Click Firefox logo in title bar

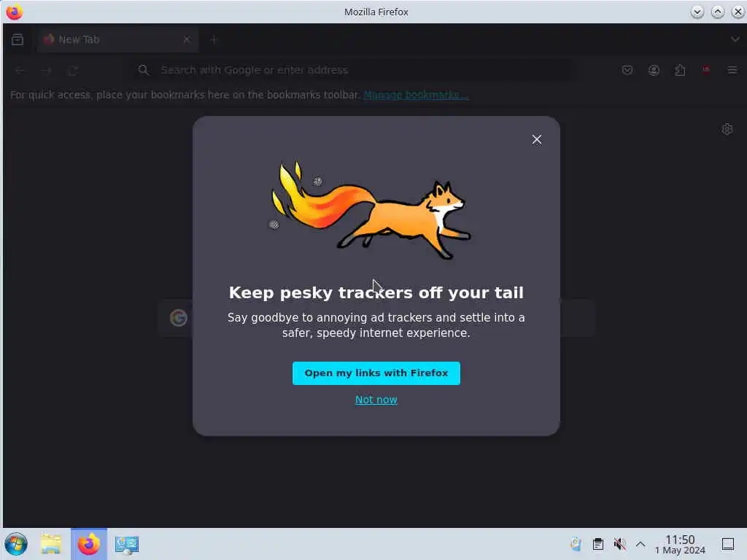(x=15, y=12)
